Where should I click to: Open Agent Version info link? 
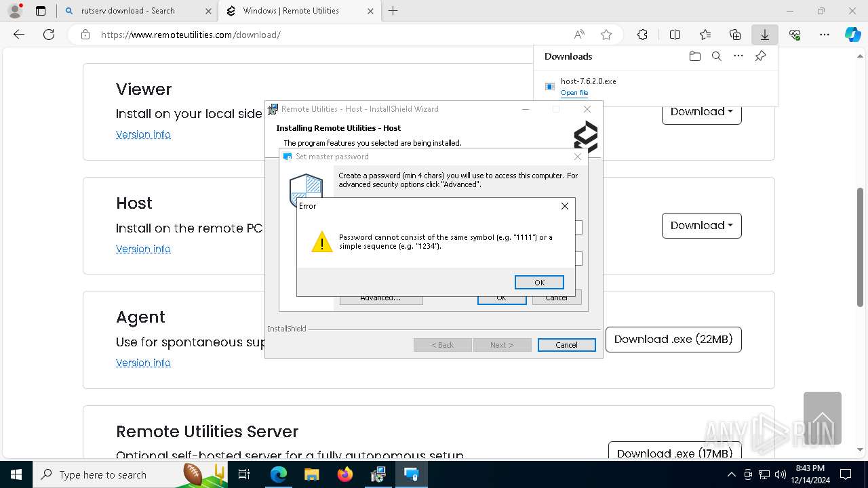[x=143, y=363]
